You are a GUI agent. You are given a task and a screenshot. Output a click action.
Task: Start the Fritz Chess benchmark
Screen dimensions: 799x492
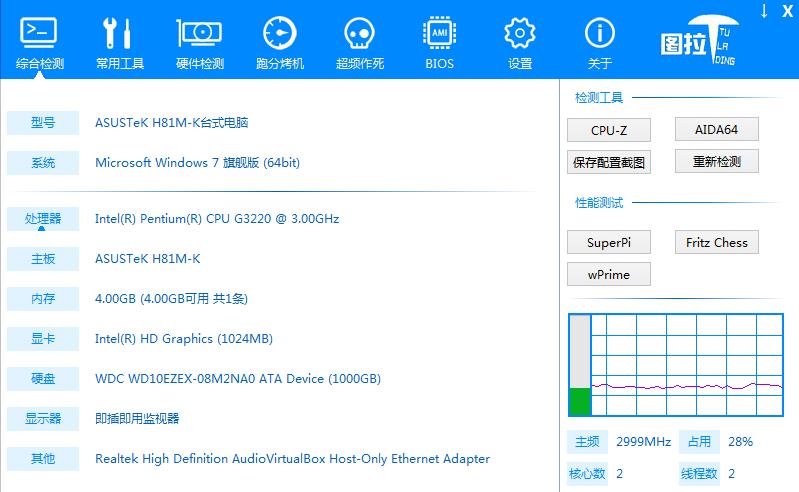click(x=716, y=242)
